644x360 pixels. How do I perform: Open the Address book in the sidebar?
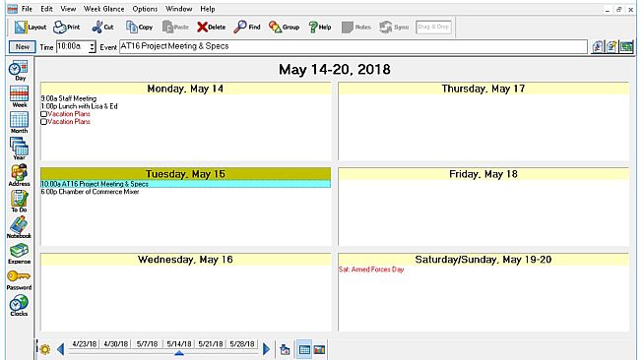(x=19, y=175)
